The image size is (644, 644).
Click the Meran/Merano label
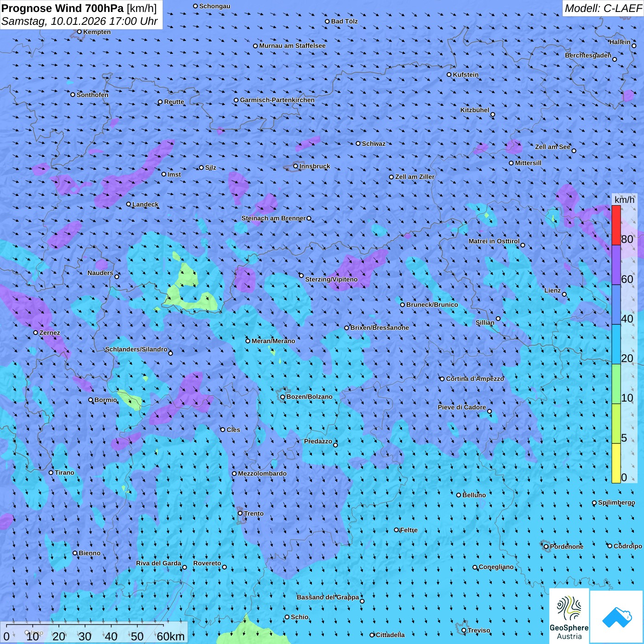point(273,341)
